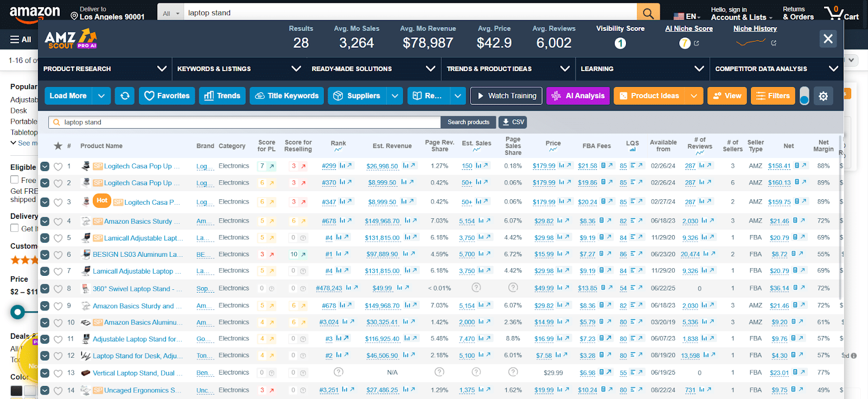Click the Watch Training button
The image size is (868, 399).
(x=506, y=96)
